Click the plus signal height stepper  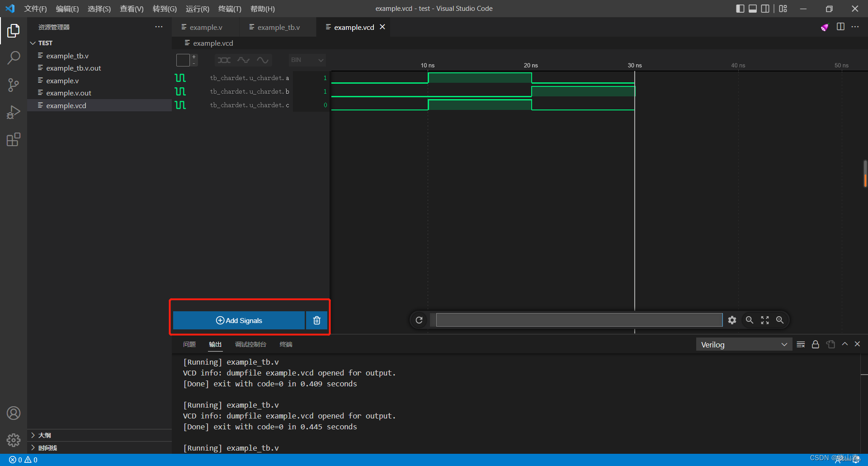[x=194, y=56]
